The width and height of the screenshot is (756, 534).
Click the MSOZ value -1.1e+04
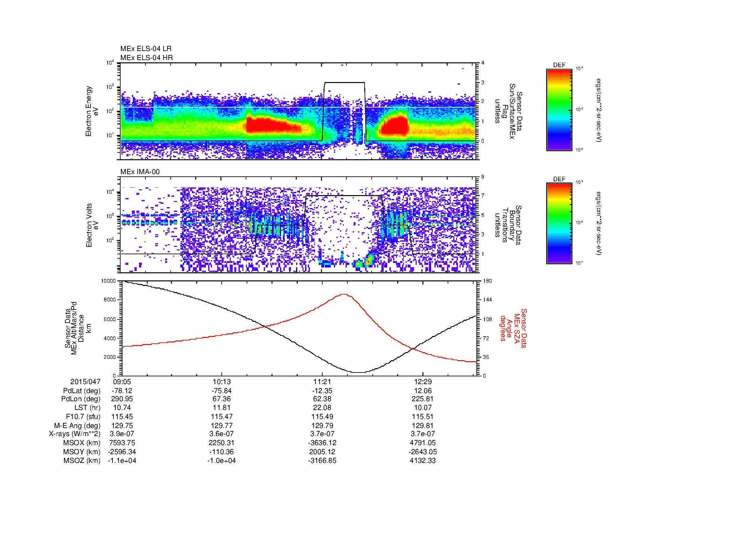pyautogui.click(x=122, y=461)
